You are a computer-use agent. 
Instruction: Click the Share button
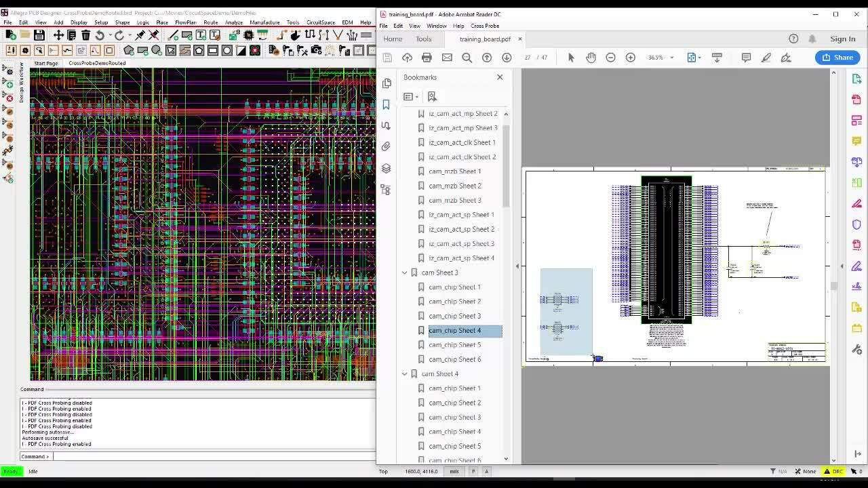[838, 58]
